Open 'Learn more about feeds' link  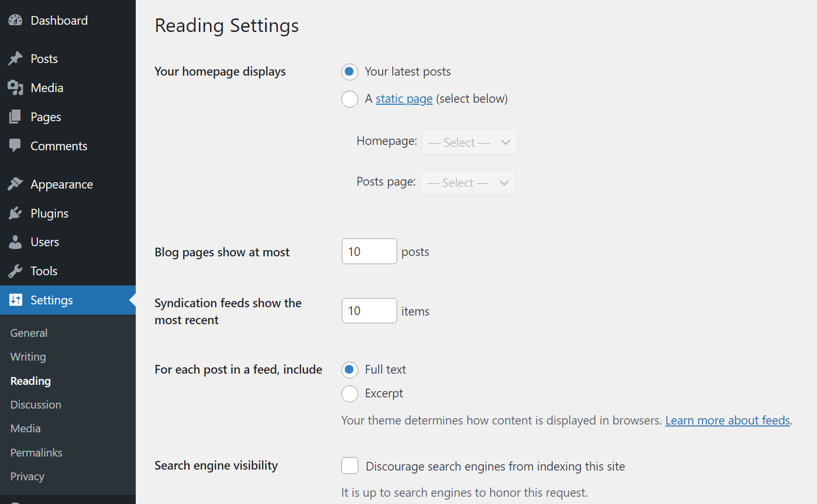click(727, 420)
